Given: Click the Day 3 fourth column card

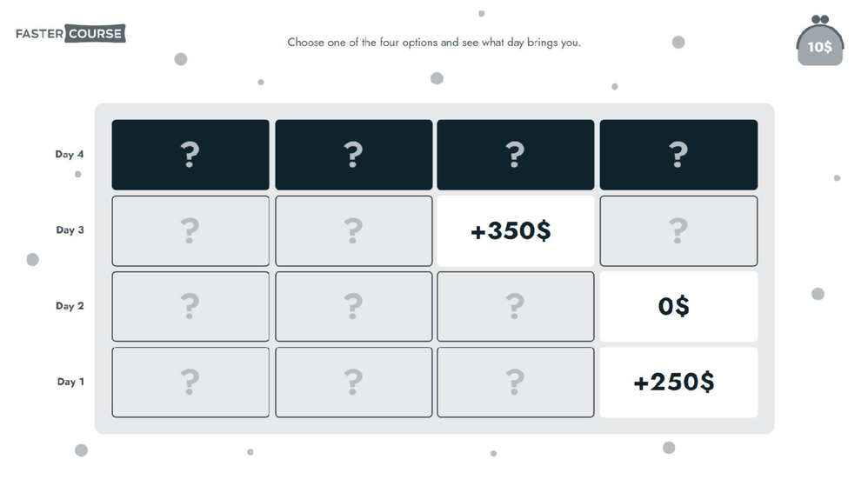Looking at the screenshot, I should coord(678,230).
